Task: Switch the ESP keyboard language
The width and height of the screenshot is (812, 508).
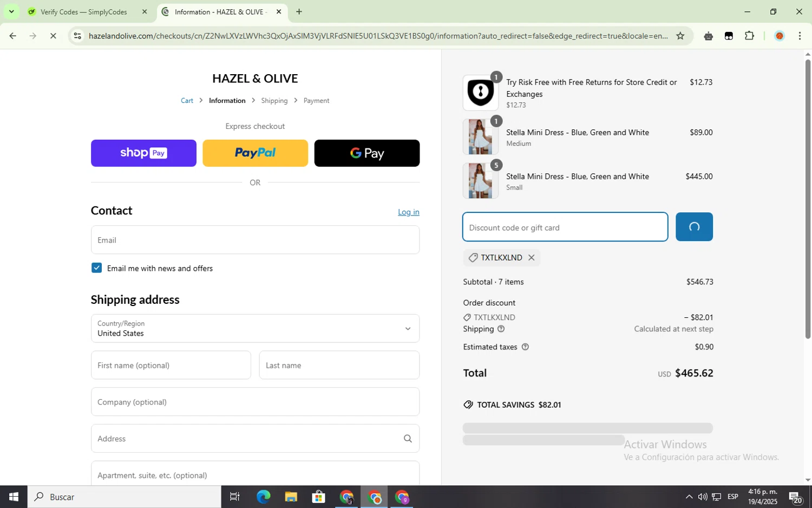Action: pyautogui.click(x=733, y=497)
